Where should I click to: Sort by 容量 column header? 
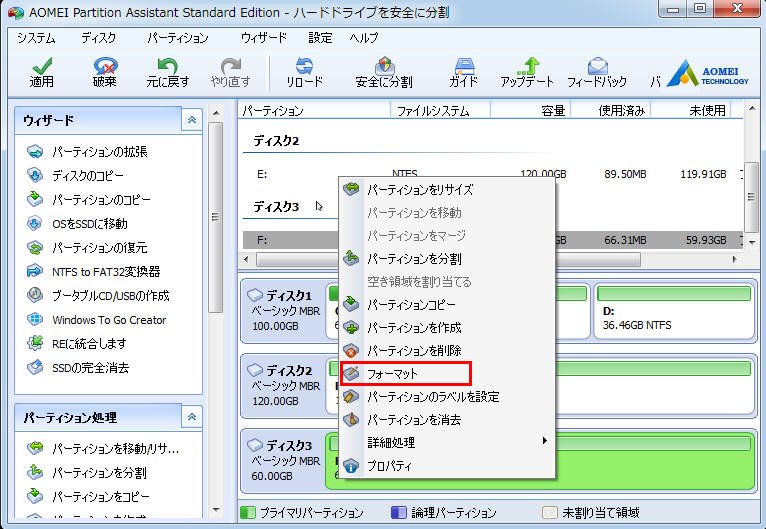[531, 111]
